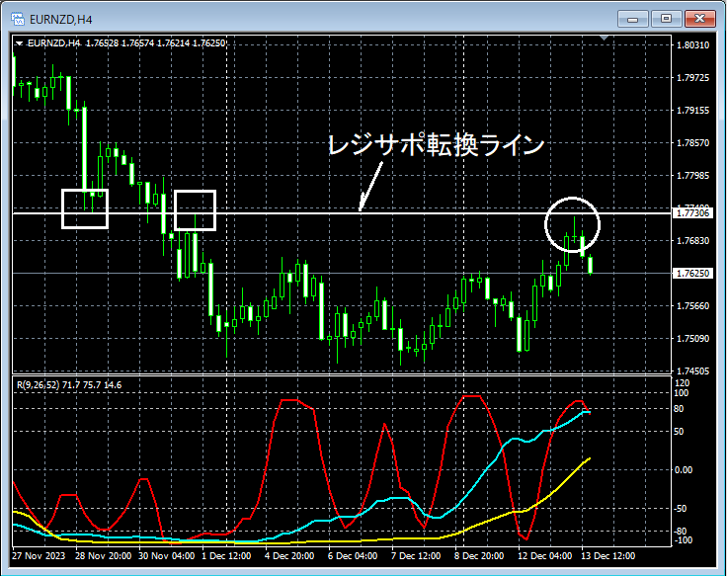The width and height of the screenshot is (728, 576).
Task: Click the indicator label R(9,26,52) 71.7 75.7 14.6
Action: click(69, 385)
